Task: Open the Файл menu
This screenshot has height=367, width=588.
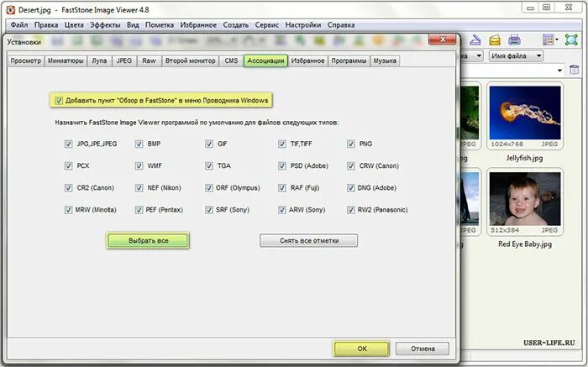Action: coord(19,25)
